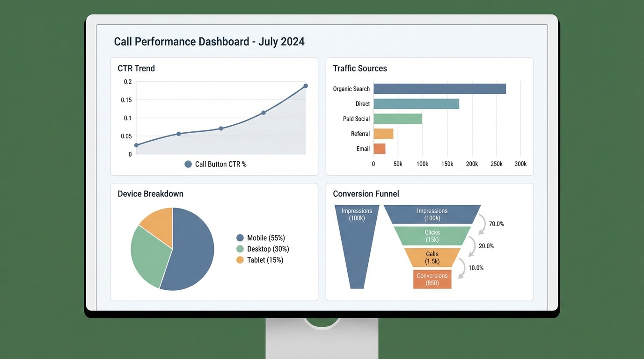Open the Device Breakdown section header
The image size is (644, 359).
(x=150, y=194)
